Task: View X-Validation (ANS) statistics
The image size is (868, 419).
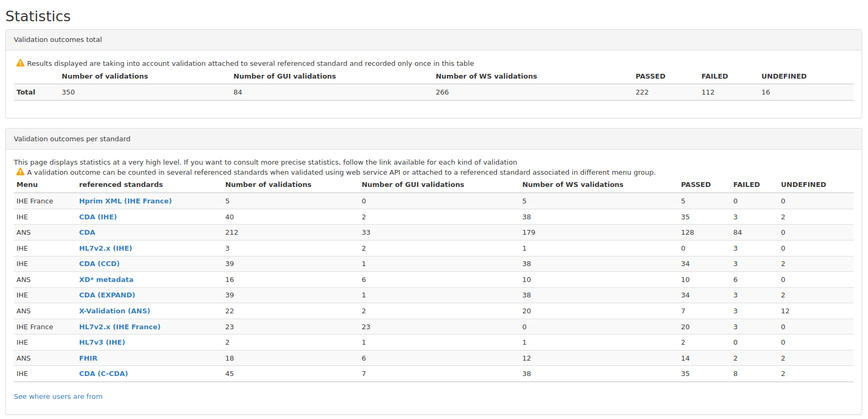Action: (114, 311)
